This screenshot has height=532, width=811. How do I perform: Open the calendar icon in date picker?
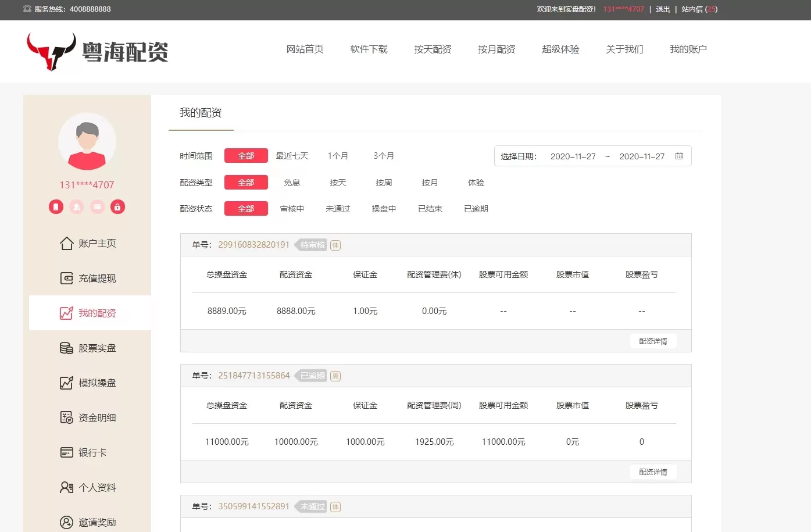click(x=679, y=156)
